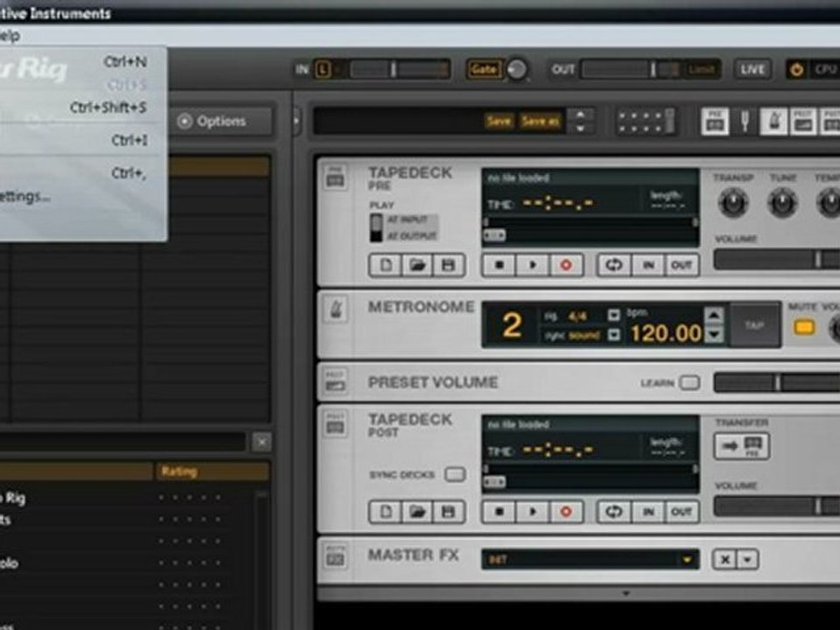Show the Tuner using the tuning fork icon

[745, 122]
